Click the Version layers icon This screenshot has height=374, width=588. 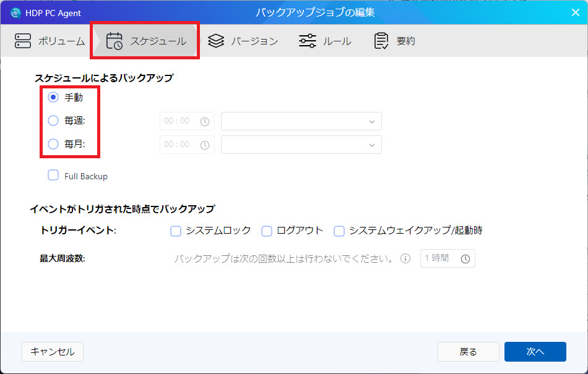[215, 41]
